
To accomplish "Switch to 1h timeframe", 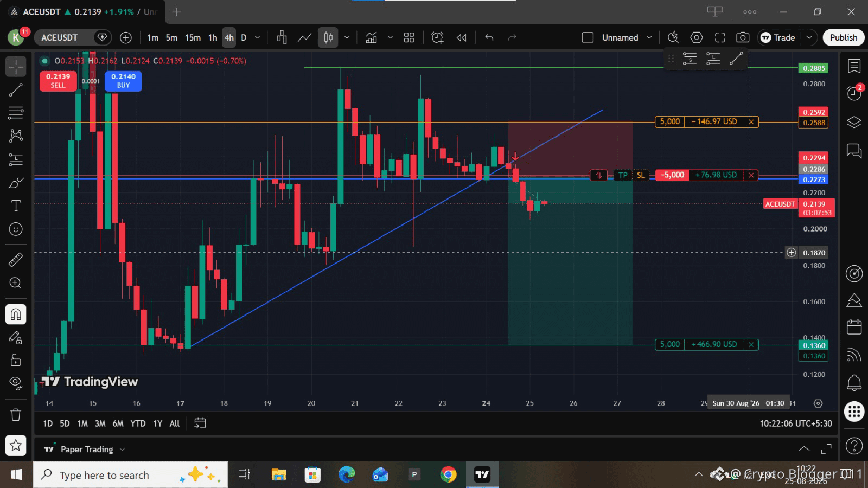I will coord(213,37).
